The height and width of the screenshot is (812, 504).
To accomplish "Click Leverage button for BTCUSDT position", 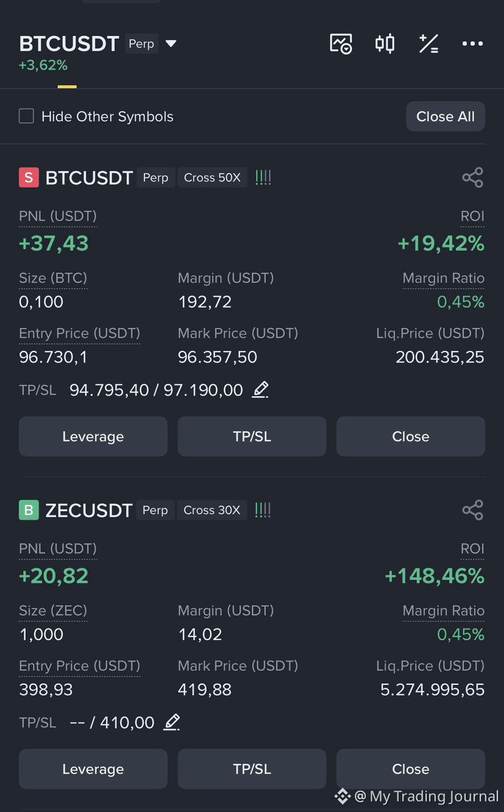I will point(93,436).
